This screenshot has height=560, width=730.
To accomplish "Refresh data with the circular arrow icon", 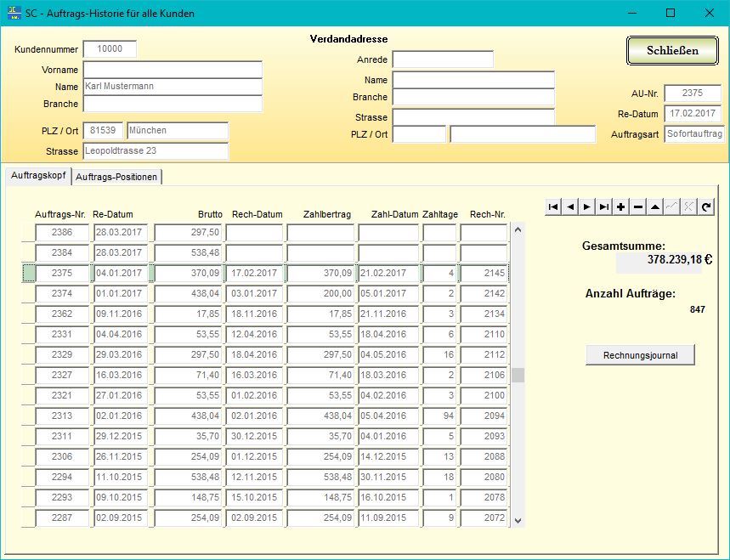I will (x=706, y=206).
